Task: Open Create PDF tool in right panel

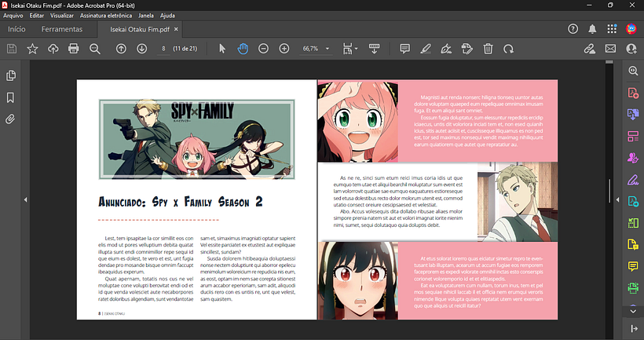Action: tap(633, 93)
